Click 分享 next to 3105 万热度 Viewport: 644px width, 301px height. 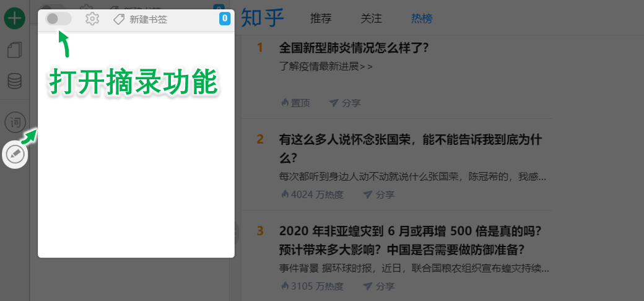[x=378, y=286]
